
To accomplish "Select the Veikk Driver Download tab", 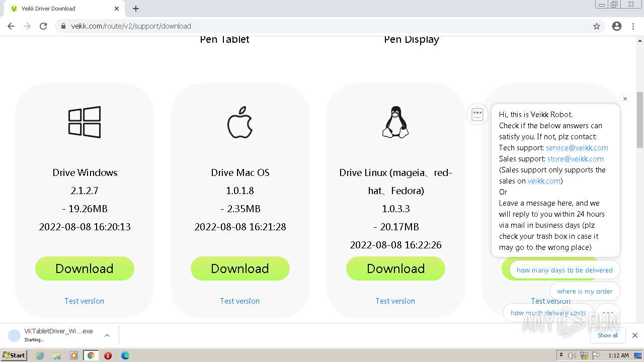I will [64, 9].
